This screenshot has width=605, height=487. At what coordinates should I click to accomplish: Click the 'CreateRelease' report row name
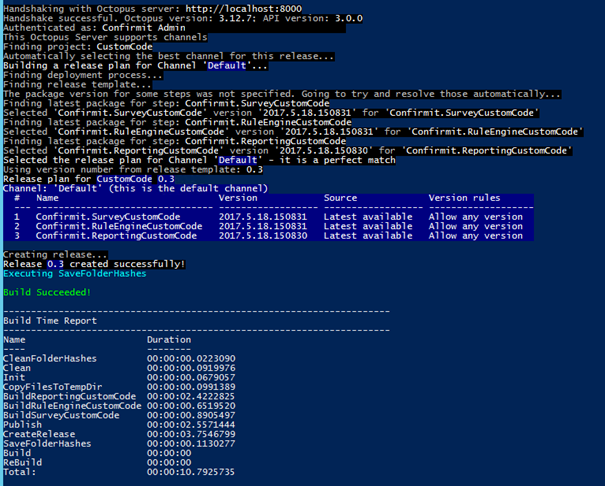[x=39, y=434]
